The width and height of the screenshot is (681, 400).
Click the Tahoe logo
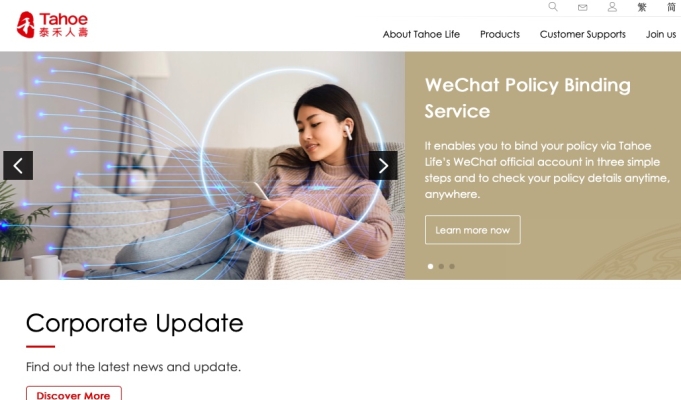pyautogui.click(x=52, y=25)
